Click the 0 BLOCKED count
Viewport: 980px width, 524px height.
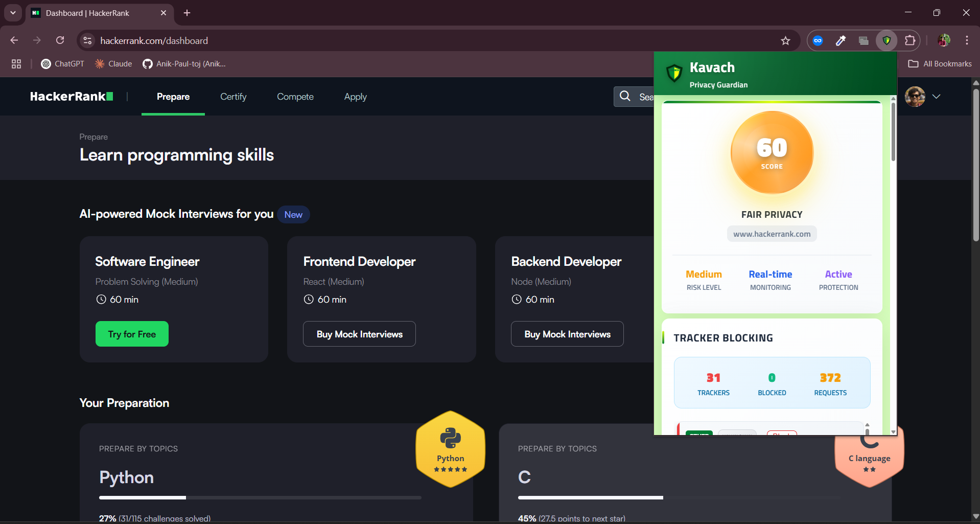[x=772, y=384]
